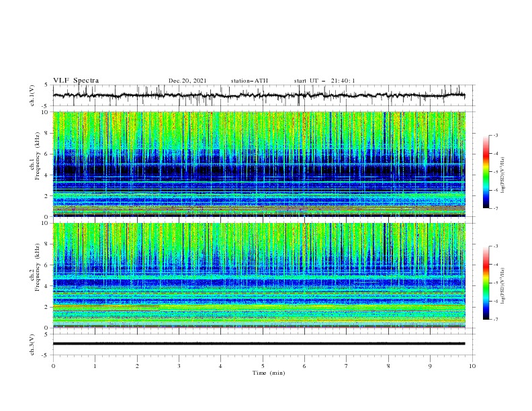Click time axis tick label "7"
This screenshot has width=532, height=411.
[x=347, y=366]
